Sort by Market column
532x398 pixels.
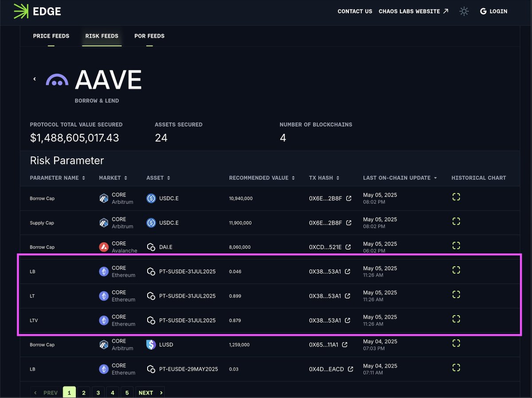tap(113, 178)
